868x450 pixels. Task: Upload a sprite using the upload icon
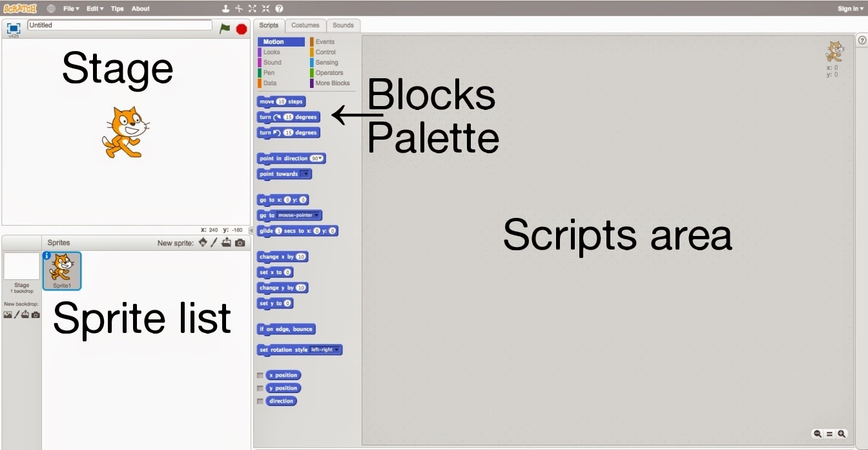pyautogui.click(x=226, y=242)
